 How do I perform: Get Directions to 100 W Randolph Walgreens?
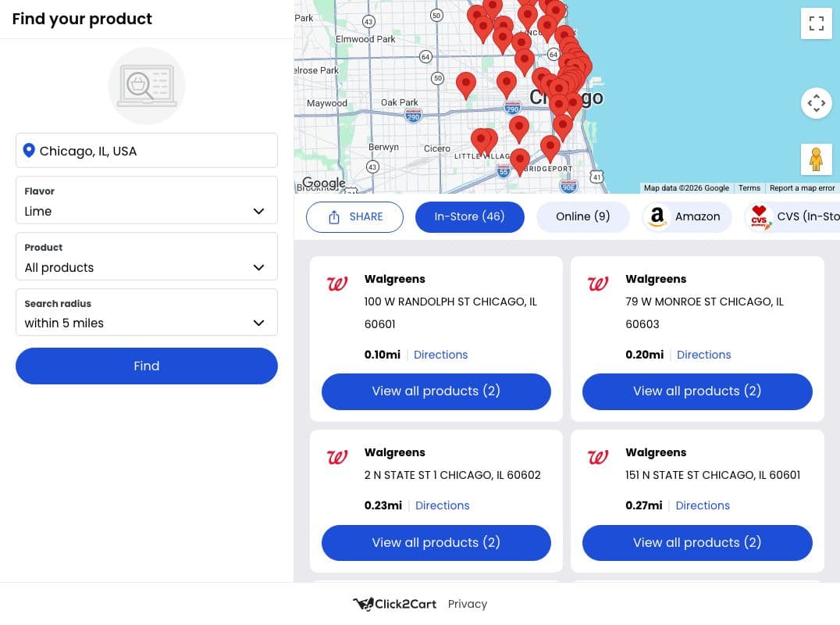point(440,355)
